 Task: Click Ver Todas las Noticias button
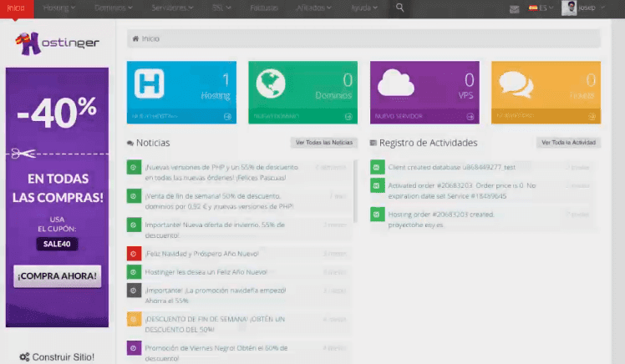pyautogui.click(x=324, y=143)
